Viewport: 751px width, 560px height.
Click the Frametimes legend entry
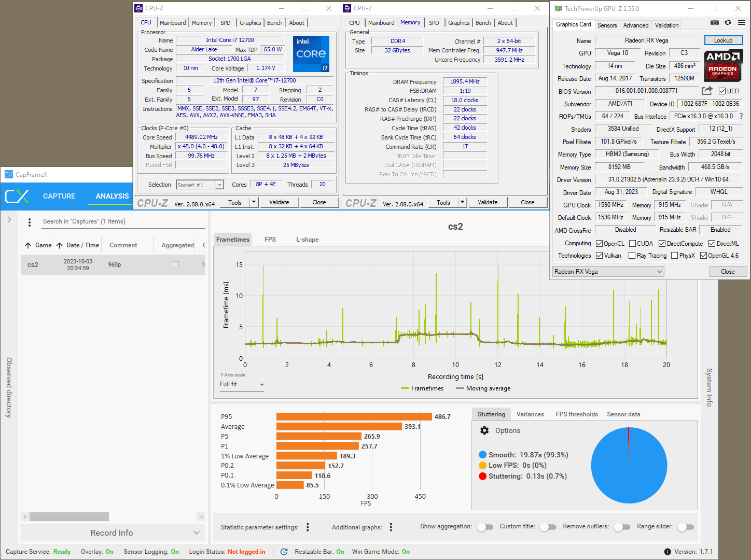[x=422, y=388]
